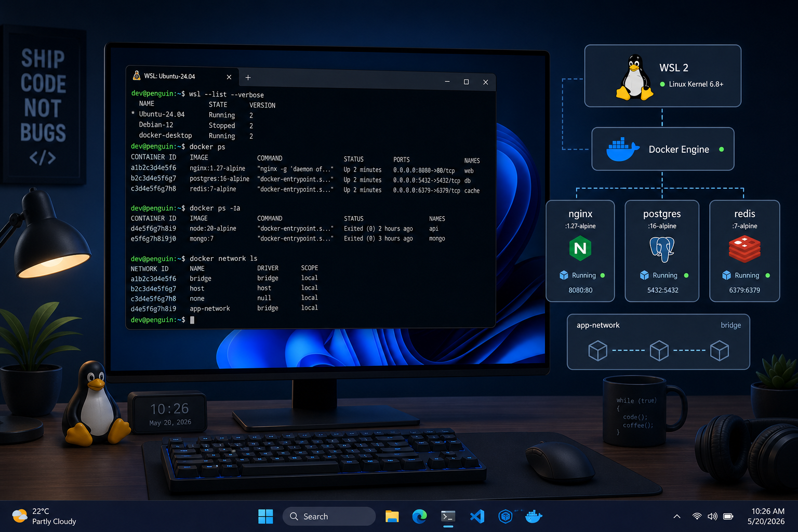The width and height of the screenshot is (798, 532).
Task: Click the 0.0.0.0:8080->80/tcp port mapping
Action: click(424, 170)
